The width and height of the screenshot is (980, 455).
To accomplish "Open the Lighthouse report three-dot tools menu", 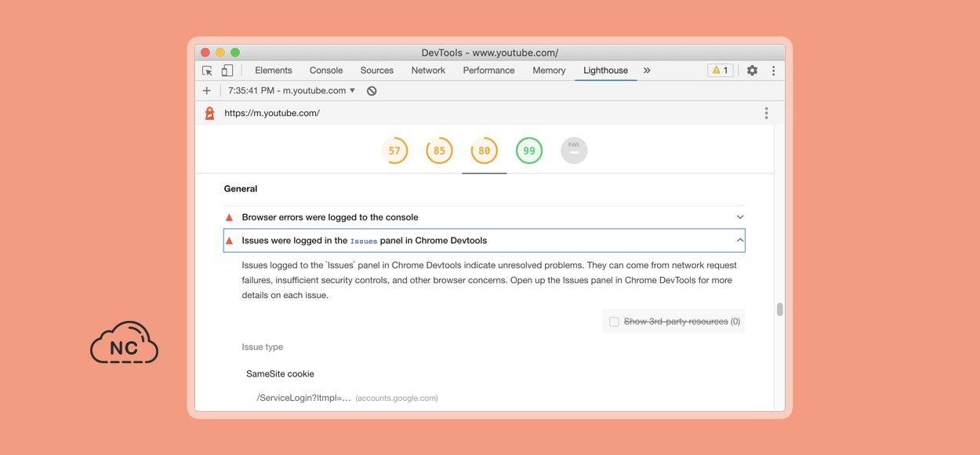I will coord(766,113).
